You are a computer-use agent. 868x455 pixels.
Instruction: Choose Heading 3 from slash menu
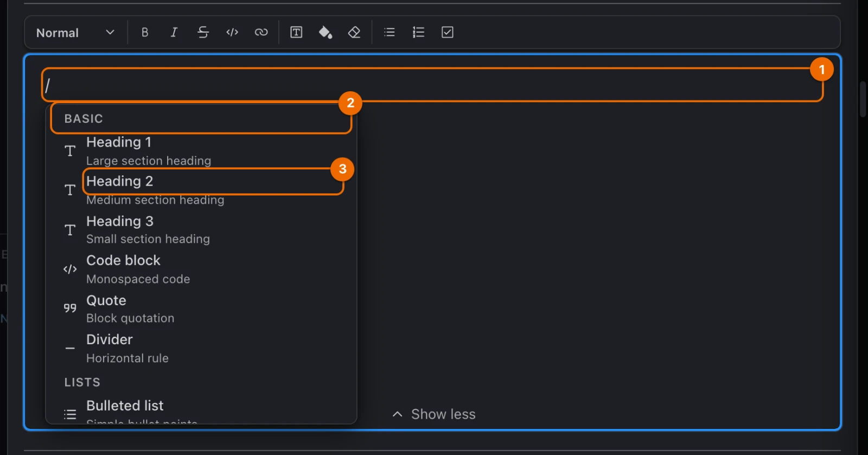(201, 230)
